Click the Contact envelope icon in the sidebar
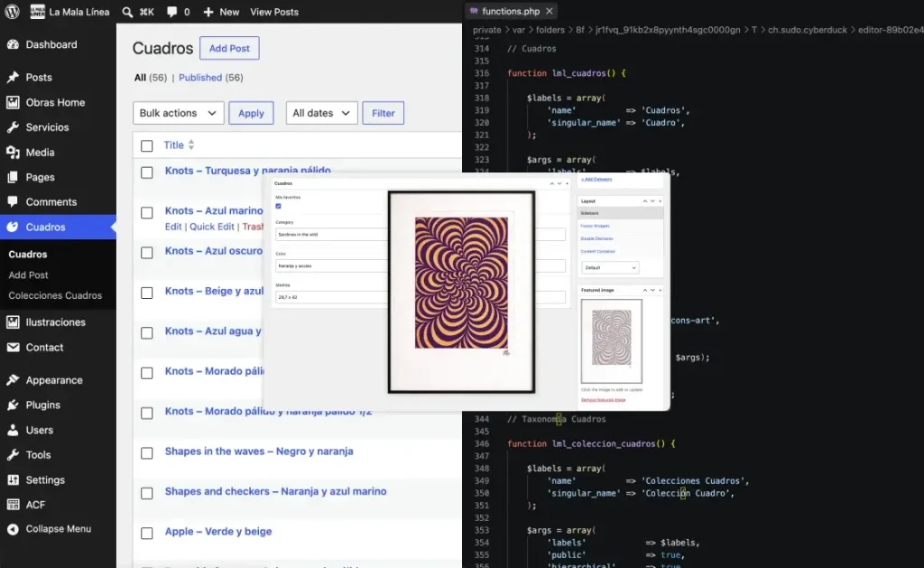This screenshot has height=568, width=924. (x=13, y=348)
